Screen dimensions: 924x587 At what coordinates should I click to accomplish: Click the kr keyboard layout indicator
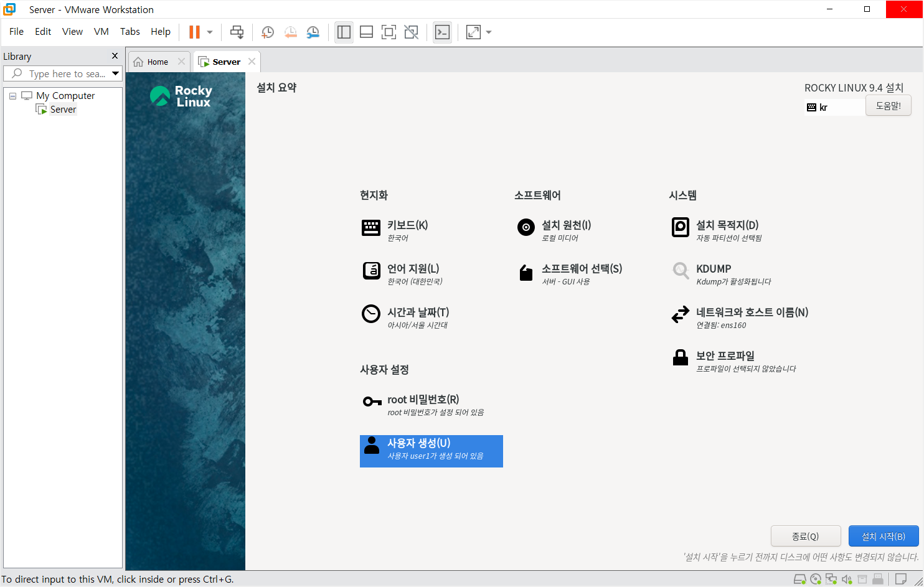click(834, 107)
